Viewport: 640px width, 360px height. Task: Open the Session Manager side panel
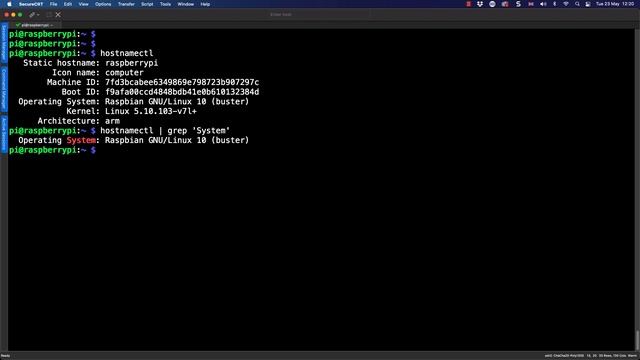pyautogui.click(x=4, y=42)
